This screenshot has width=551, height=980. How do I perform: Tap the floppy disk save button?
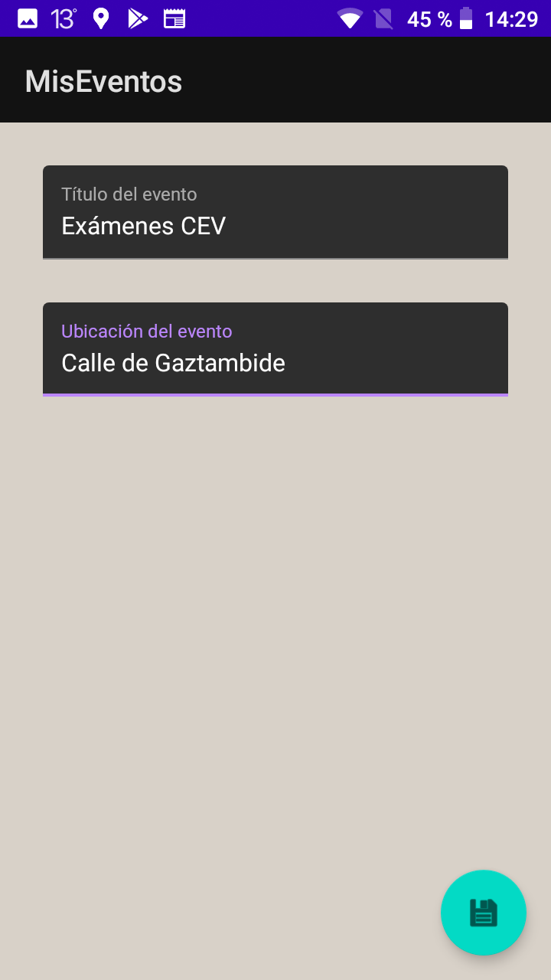pyautogui.click(x=483, y=913)
